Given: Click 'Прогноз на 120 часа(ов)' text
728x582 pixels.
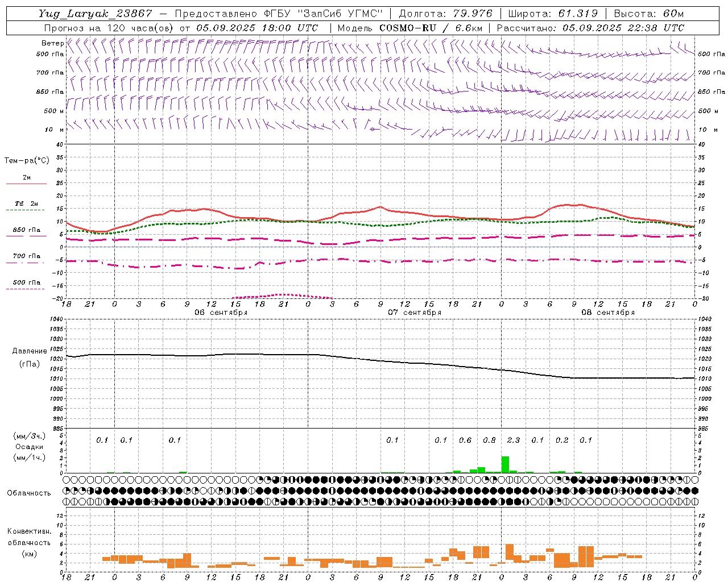Looking at the screenshot, I should coord(109,28).
